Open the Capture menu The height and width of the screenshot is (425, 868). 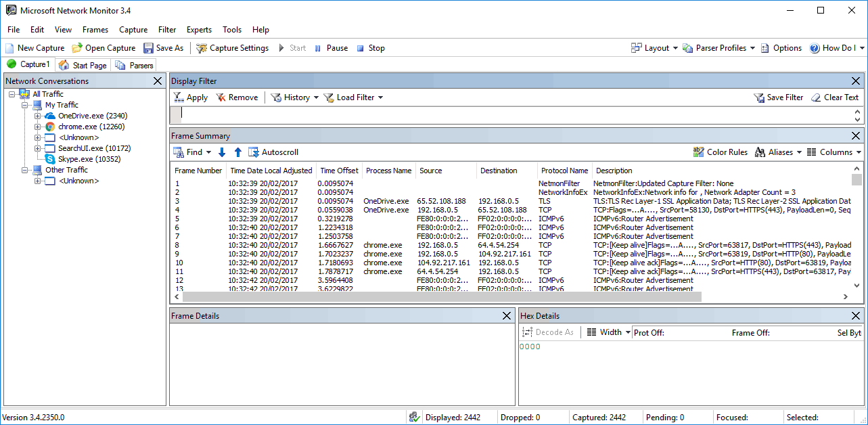pos(133,30)
